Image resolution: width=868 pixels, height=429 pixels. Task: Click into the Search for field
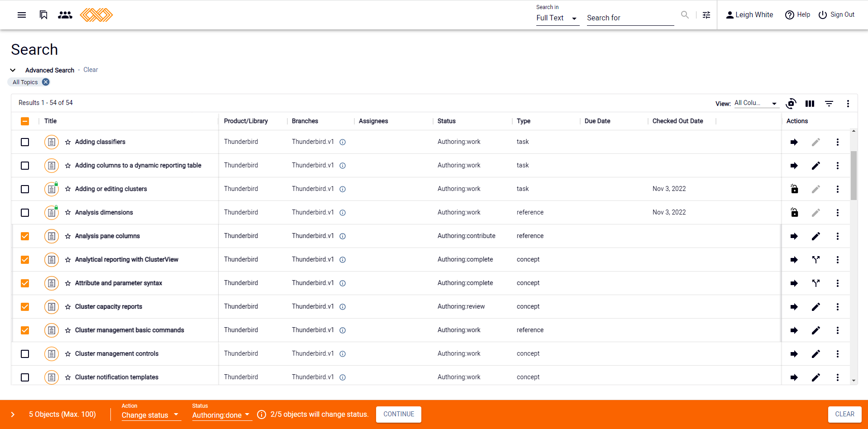(630, 18)
